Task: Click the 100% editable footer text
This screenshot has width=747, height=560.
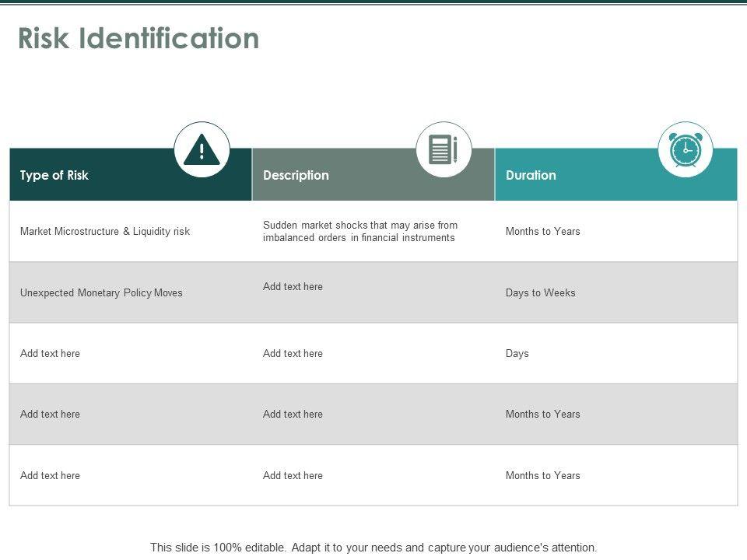Action: pyautogui.click(x=373, y=547)
